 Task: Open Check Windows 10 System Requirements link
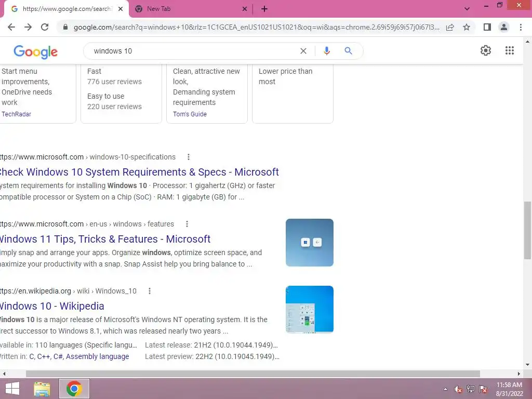tap(139, 172)
